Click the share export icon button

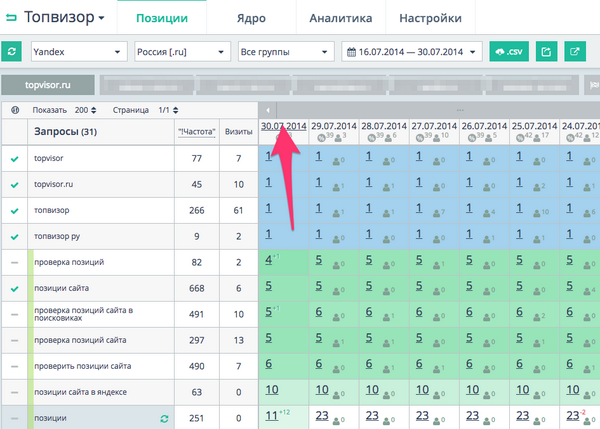click(546, 51)
